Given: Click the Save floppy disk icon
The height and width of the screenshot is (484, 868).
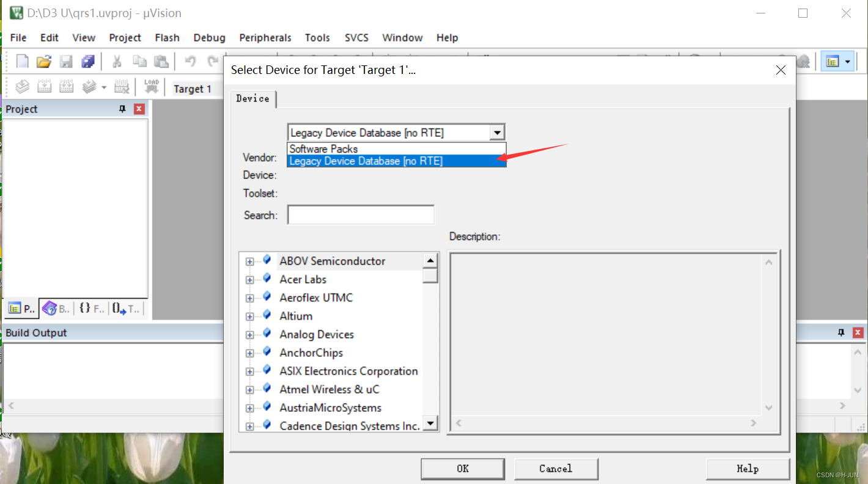Looking at the screenshot, I should (66, 61).
